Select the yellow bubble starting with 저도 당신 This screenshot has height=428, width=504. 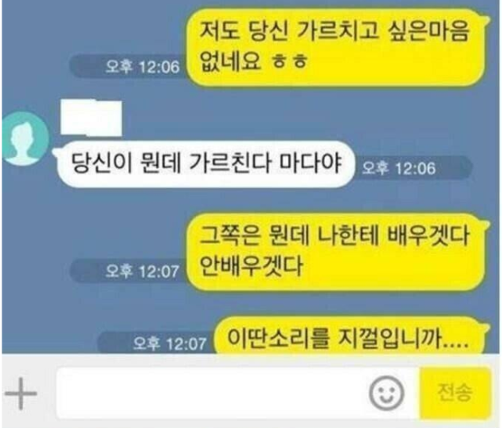[336, 47]
